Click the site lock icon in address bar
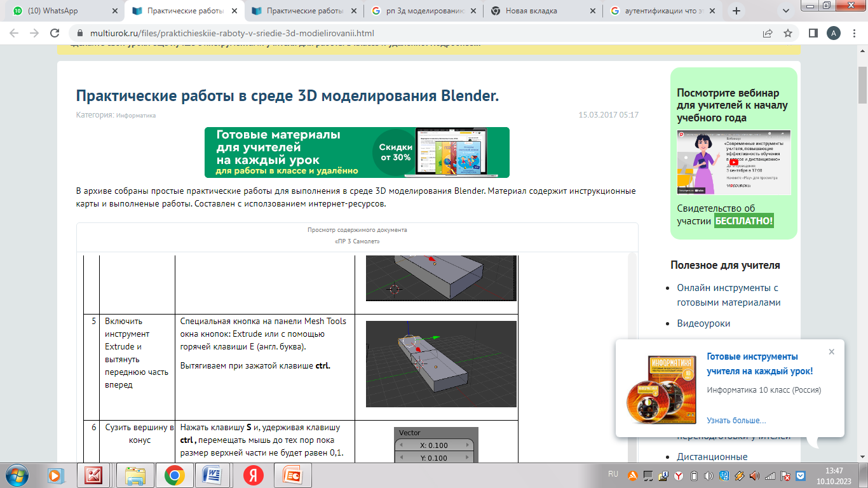 click(x=79, y=33)
